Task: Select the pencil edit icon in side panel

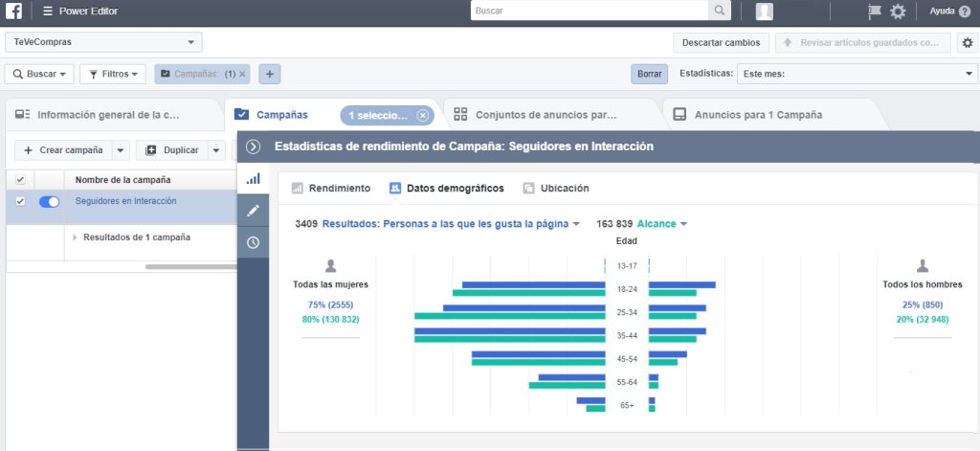Action: pos(253,211)
